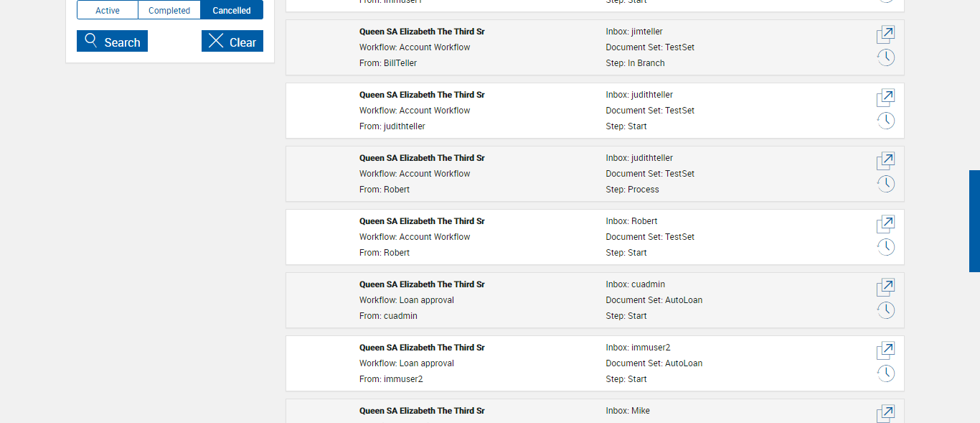View history for immuser2 inbox item
This screenshot has height=423, width=980.
(885, 373)
